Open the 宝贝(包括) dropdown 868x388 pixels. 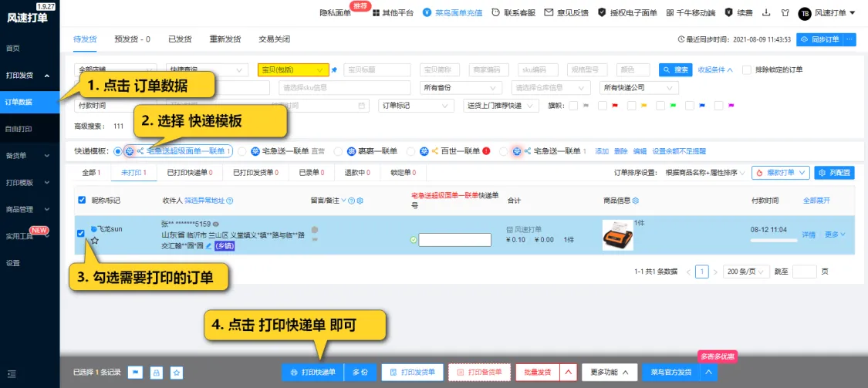[x=293, y=69]
